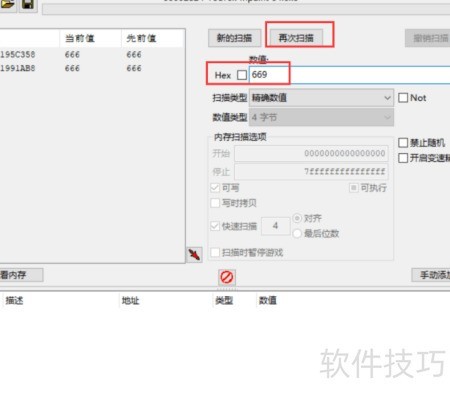Image resolution: width=450 pixels, height=397 pixels.
Task: Select the address row ending in 1991AB8
Action: tap(92, 68)
